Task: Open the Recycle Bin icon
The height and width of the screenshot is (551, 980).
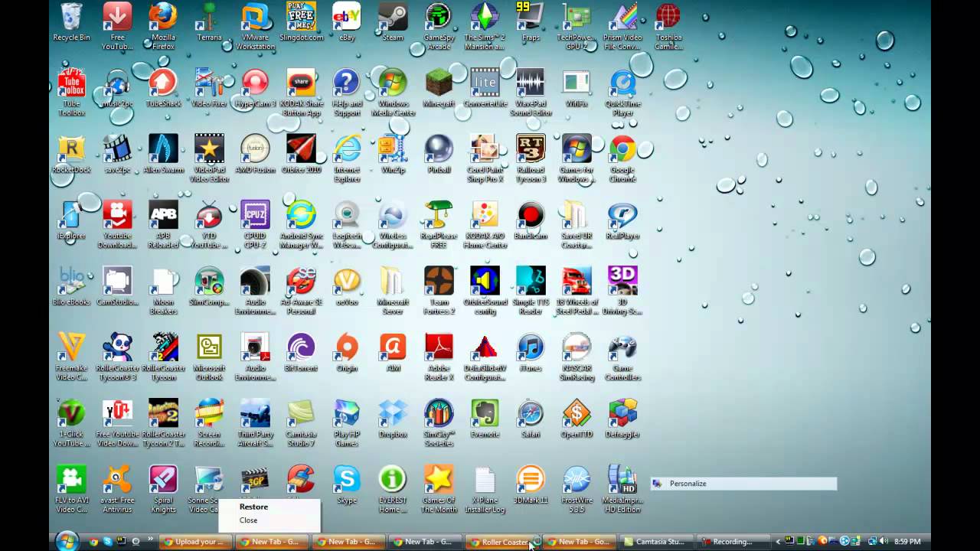Action: (x=71, y=22)
